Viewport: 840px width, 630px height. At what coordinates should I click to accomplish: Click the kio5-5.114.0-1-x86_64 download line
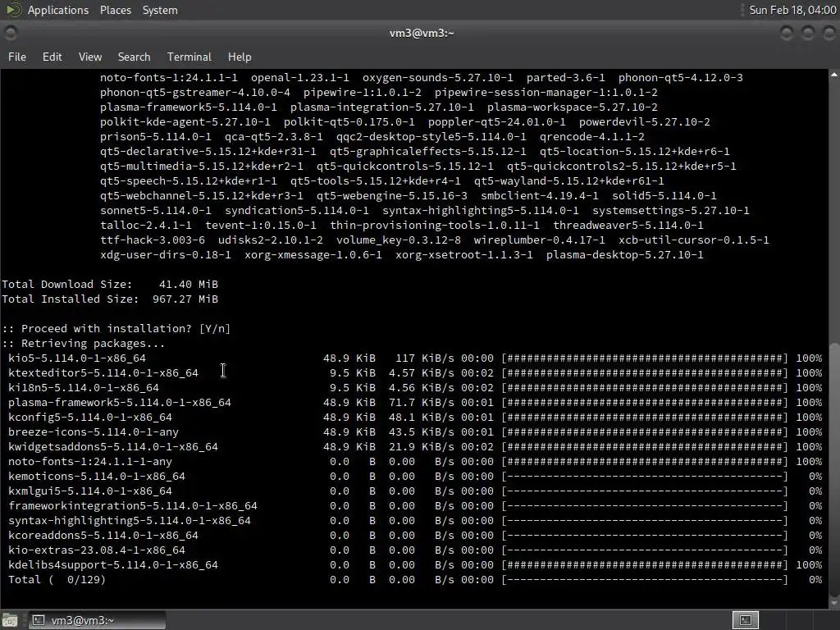click(x=414, y=358)
